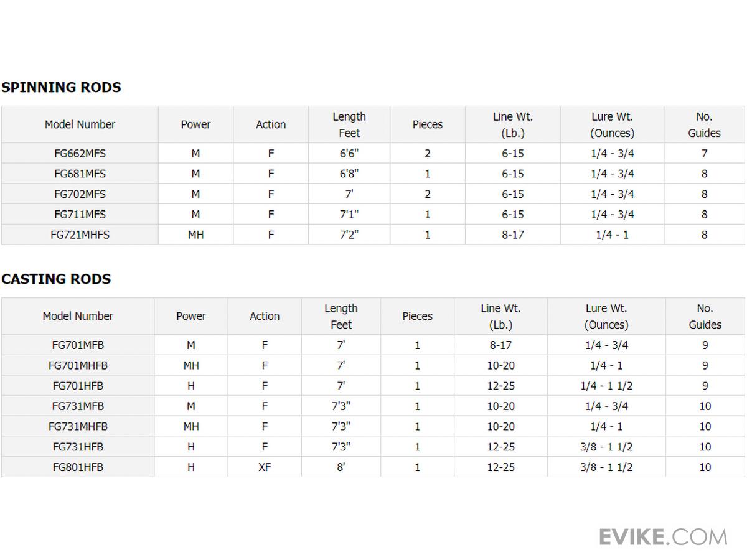Click the FG701MFB model cell
Image resolution: width=747 pixels, height=560 pixels.
[x=78, y=345]
